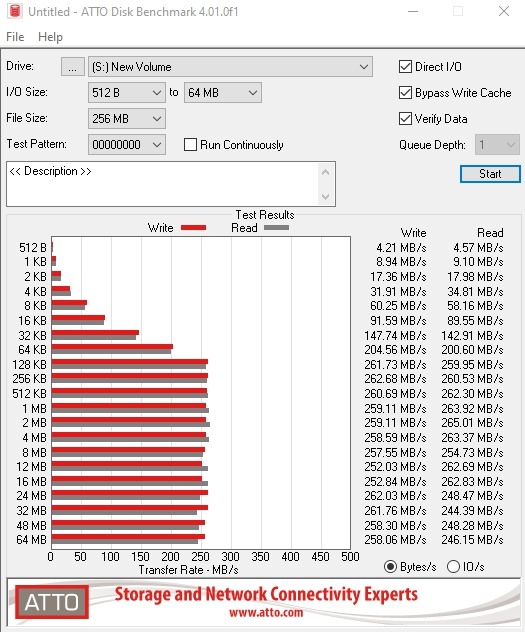Click the Storage and Network Connectivity Experts banner text
Viewport: 525px width, 632px height.
pyautogui.click(x=266, y=594)
